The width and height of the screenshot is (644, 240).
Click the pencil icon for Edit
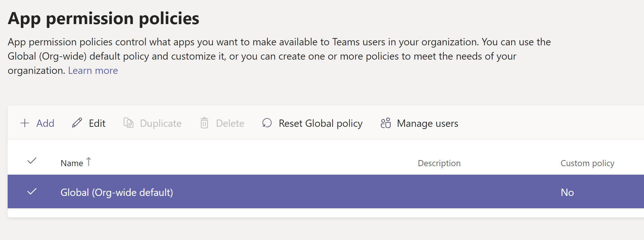click(77, 123)
